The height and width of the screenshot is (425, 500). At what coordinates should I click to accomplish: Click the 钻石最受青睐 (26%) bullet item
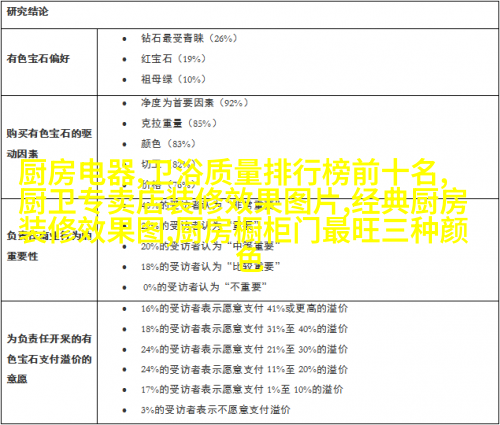189,38
